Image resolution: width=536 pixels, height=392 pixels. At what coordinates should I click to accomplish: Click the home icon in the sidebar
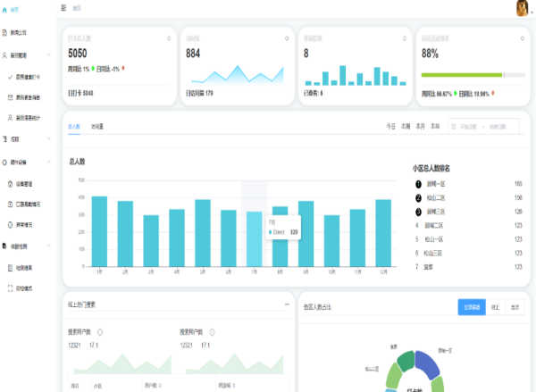[5, 8]
